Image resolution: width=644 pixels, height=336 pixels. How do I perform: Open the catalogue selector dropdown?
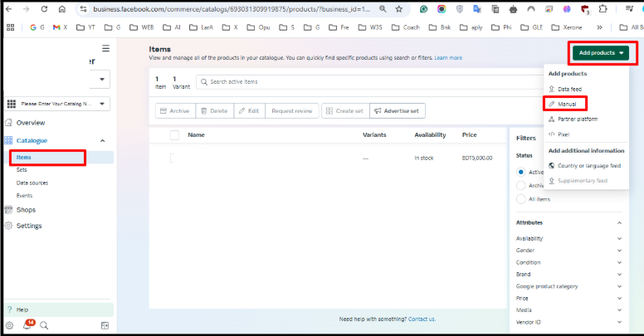click(58, 104)
